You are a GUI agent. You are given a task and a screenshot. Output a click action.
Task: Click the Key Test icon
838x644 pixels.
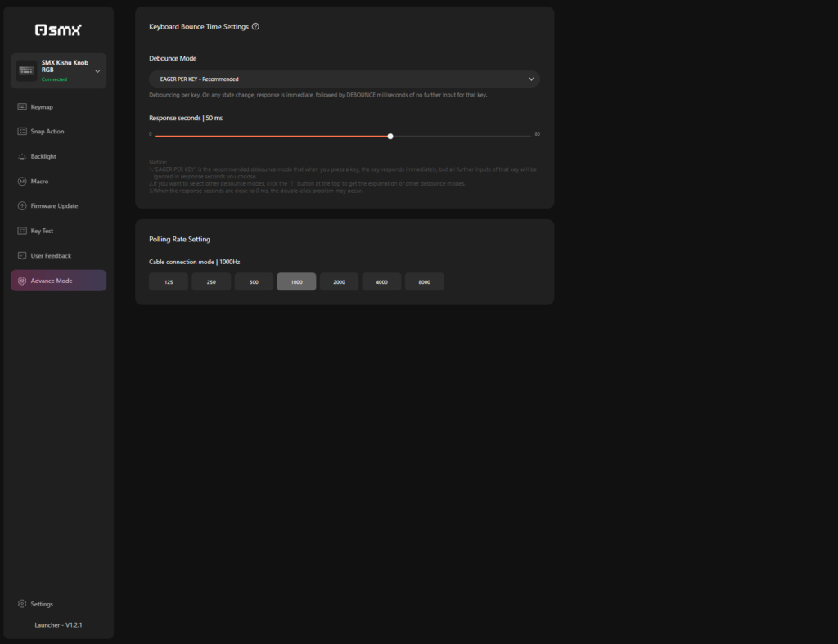pyautogui.click(x=22, y=231)
